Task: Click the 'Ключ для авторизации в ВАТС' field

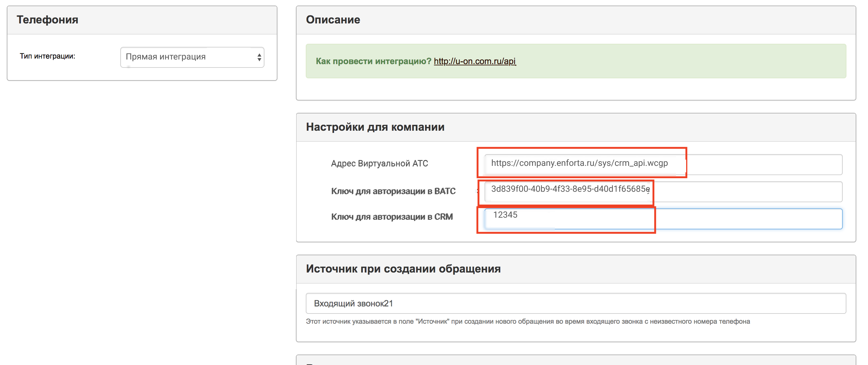Action: (x=663, y=191)
